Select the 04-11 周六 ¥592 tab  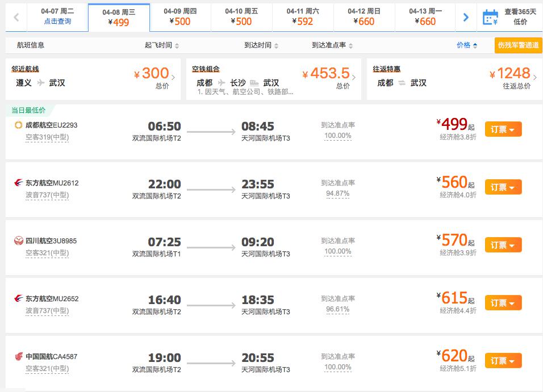[303, 17]
